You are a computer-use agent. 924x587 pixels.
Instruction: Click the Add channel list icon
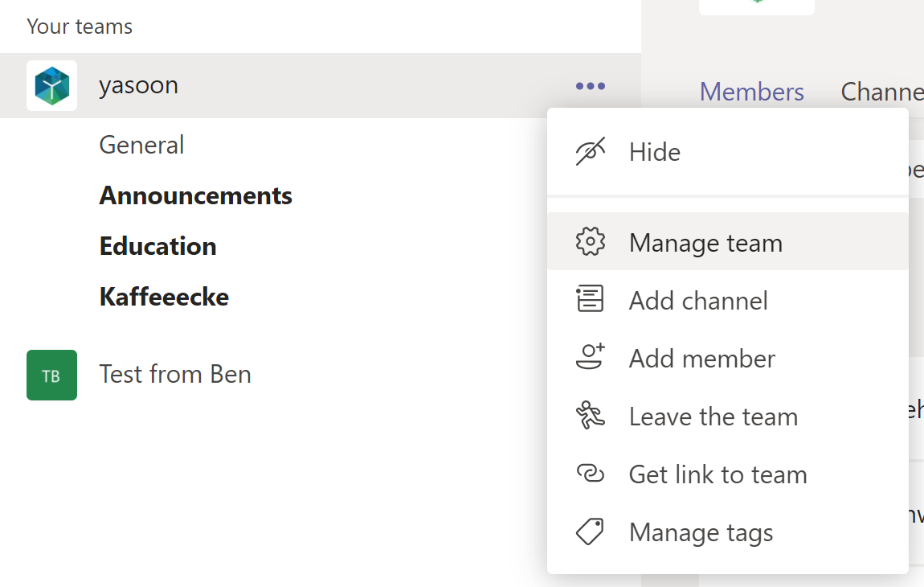coord(590,300)
